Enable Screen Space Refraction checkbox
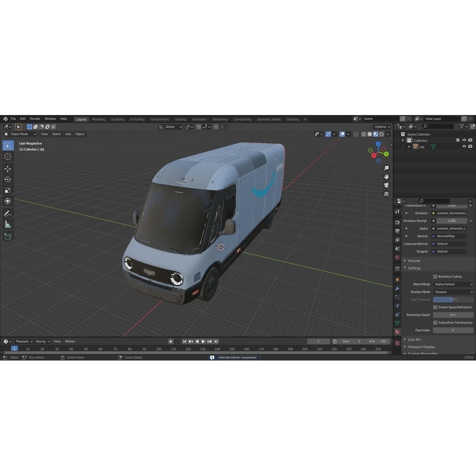476x476 pixels. 435,307
